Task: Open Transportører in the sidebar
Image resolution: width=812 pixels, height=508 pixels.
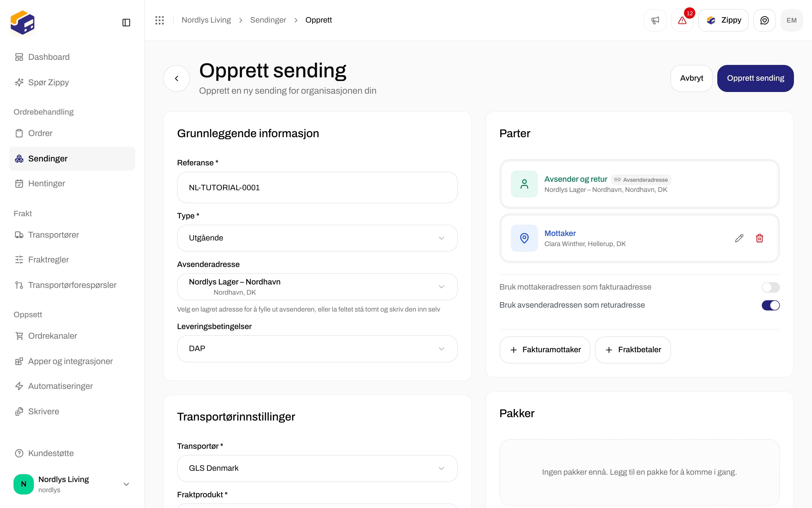Action: [x=72, y=235]
